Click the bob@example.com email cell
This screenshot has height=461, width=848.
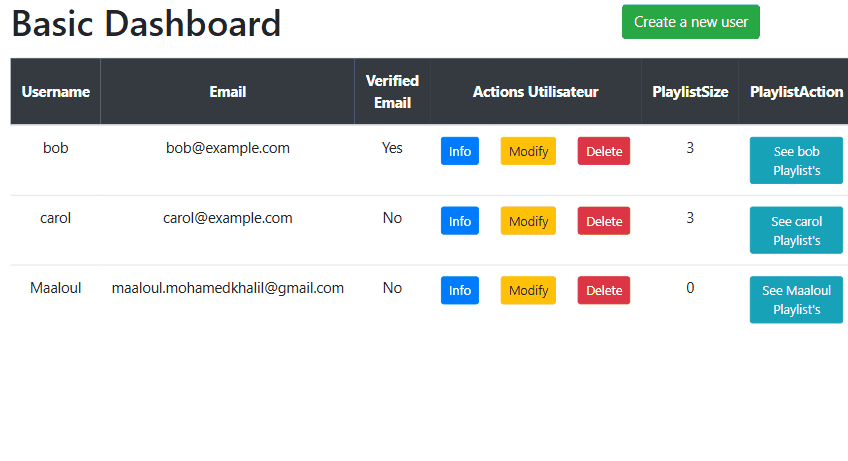(228, 148)
